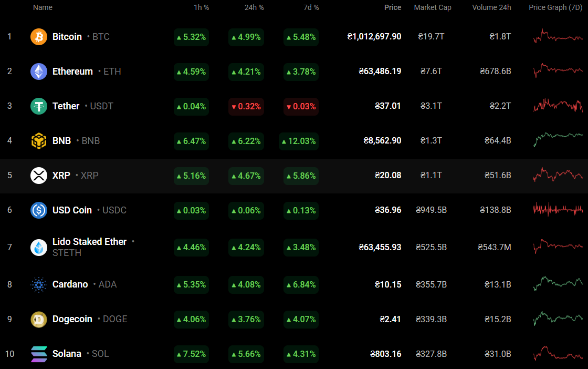Click Bitcoin's 7-day price graph

(x=556, y=37)
